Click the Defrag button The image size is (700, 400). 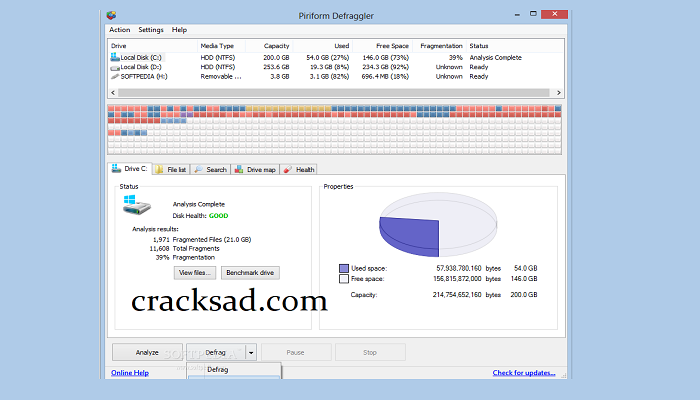click(x=216, y=353)
